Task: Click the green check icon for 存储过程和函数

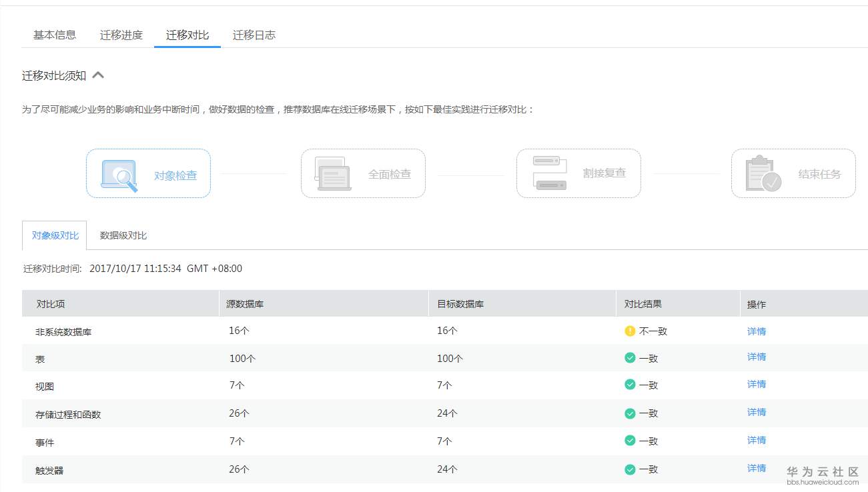Action: 630,413
